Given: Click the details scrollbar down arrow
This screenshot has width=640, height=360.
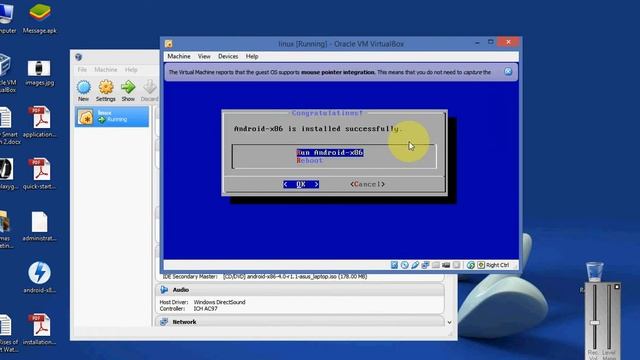Looking at the screenshot, I should pos(449,322).
